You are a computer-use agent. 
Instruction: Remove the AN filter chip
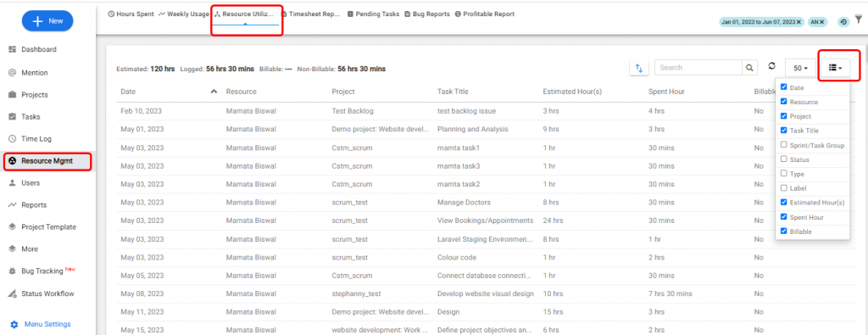click(821, 21)
